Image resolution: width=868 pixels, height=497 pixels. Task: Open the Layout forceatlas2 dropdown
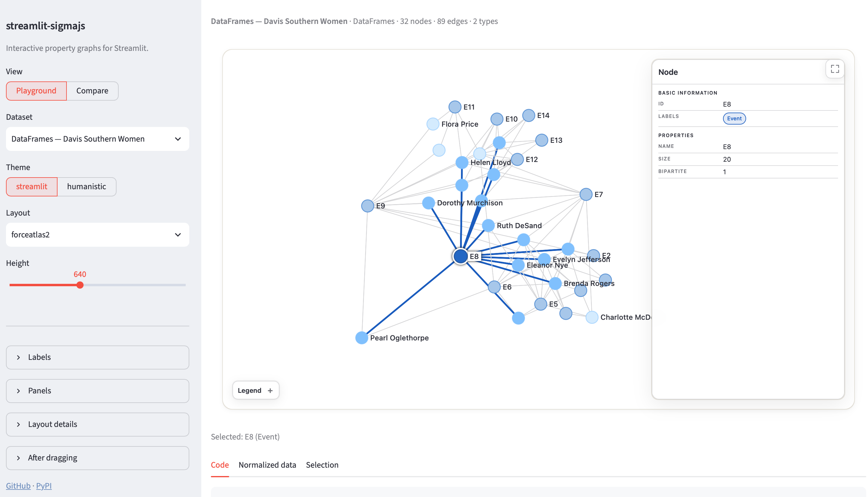pyautogui.click(x=98, y=235)
